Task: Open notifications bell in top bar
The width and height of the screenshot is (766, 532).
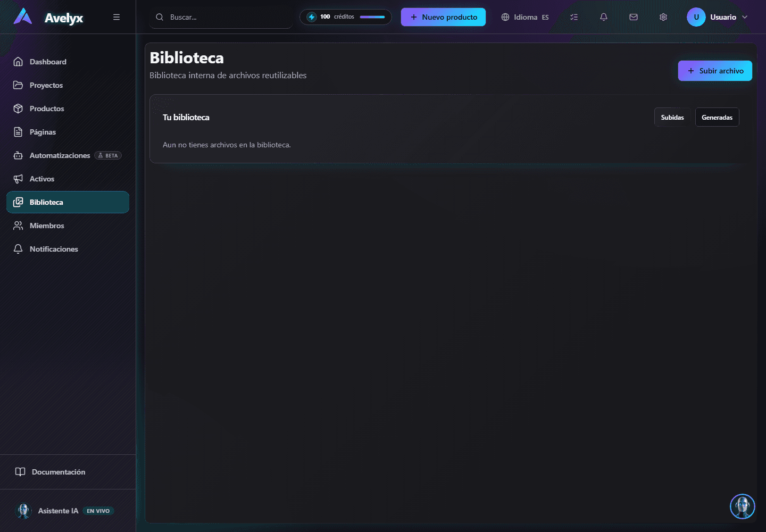Action: point(604,17)
